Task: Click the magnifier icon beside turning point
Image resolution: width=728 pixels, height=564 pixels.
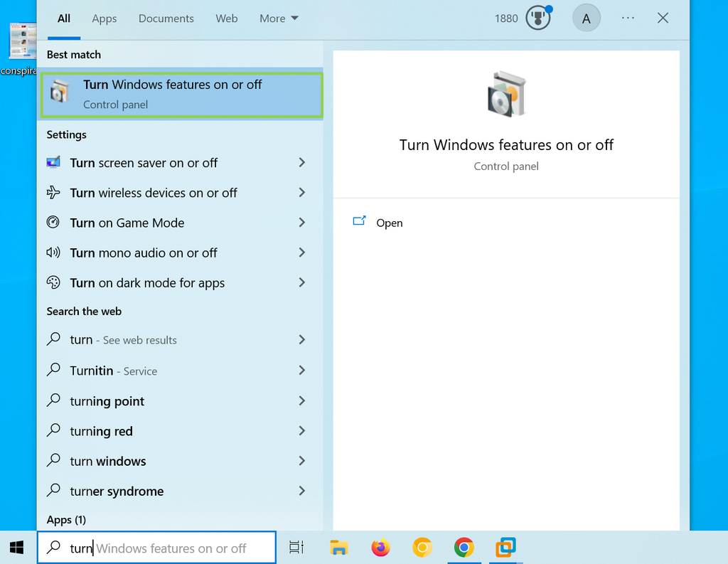Action: click(x=53, y=400)
